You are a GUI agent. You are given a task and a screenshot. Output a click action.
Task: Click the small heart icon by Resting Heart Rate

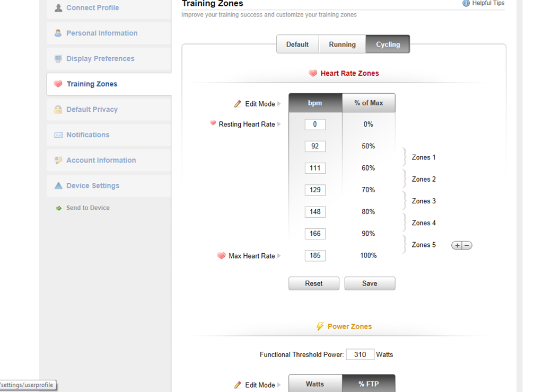(x=213, y=123)
